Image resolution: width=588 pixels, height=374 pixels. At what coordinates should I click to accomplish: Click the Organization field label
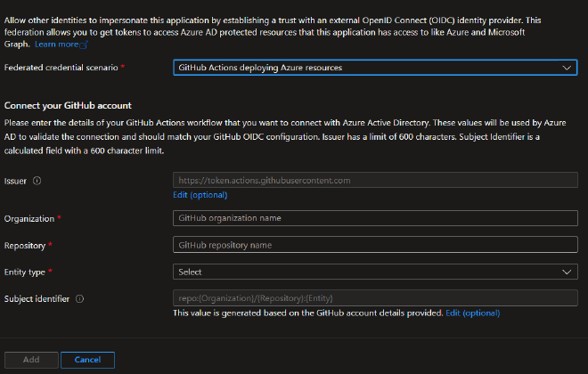point(29,218)
